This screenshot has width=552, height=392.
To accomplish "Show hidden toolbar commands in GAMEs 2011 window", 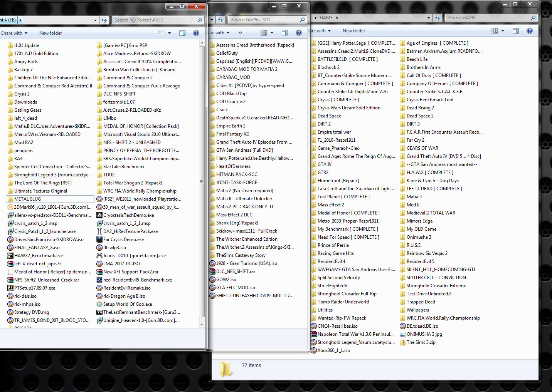I will [x=240, y=33].
